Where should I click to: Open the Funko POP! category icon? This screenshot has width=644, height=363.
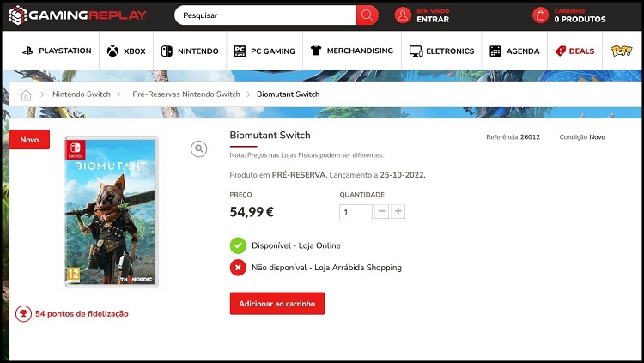(x=621, y=51)
